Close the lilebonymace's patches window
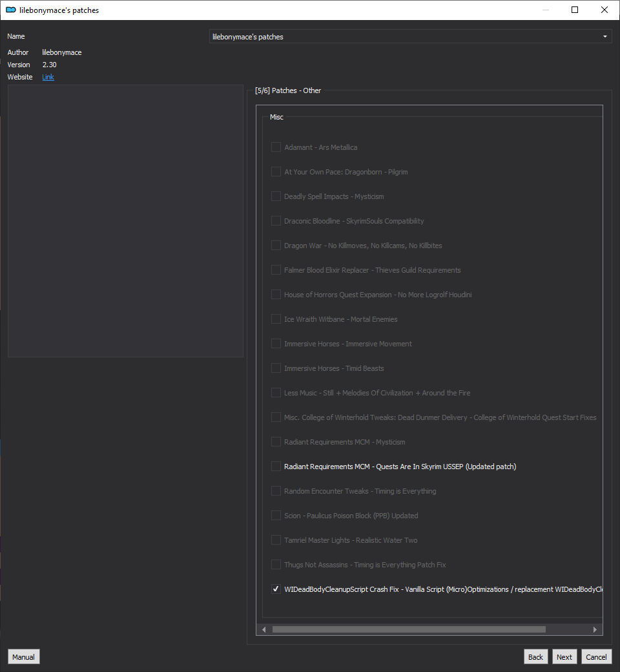Screen dimensions: 620x672 [x=604, y=10]
